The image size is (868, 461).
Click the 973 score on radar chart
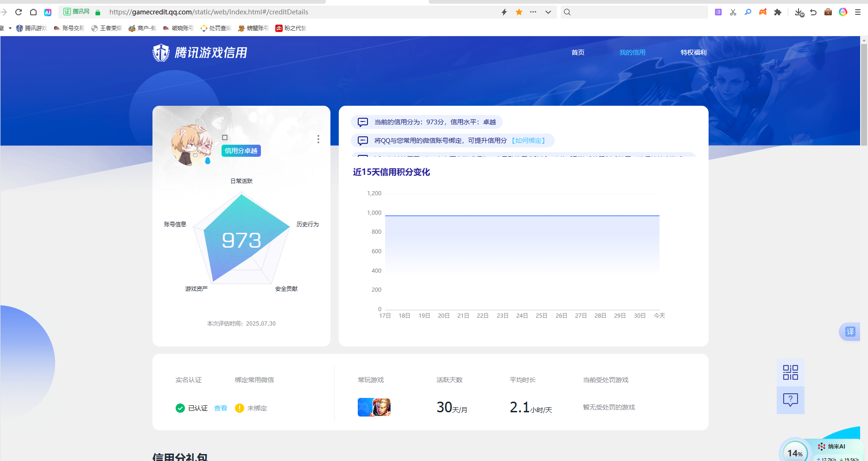(x=241, y=240)
